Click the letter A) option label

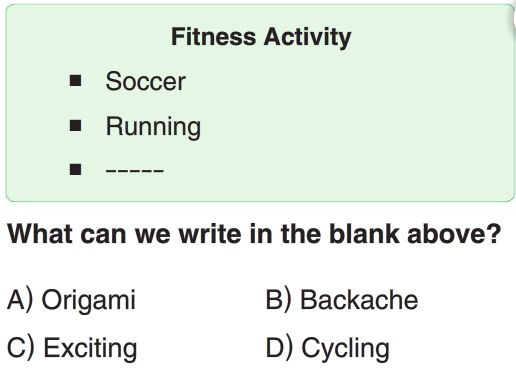(20, 300)
